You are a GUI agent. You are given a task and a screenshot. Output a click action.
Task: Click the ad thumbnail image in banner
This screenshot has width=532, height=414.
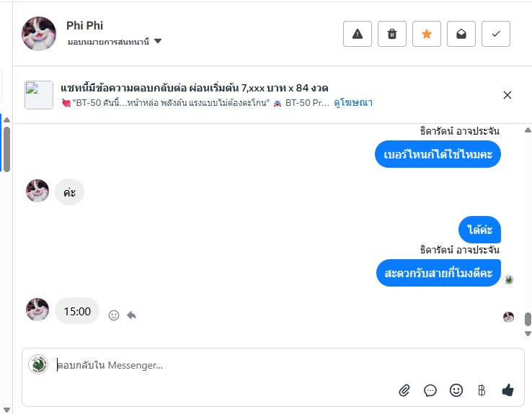click(x=39, y=95)
